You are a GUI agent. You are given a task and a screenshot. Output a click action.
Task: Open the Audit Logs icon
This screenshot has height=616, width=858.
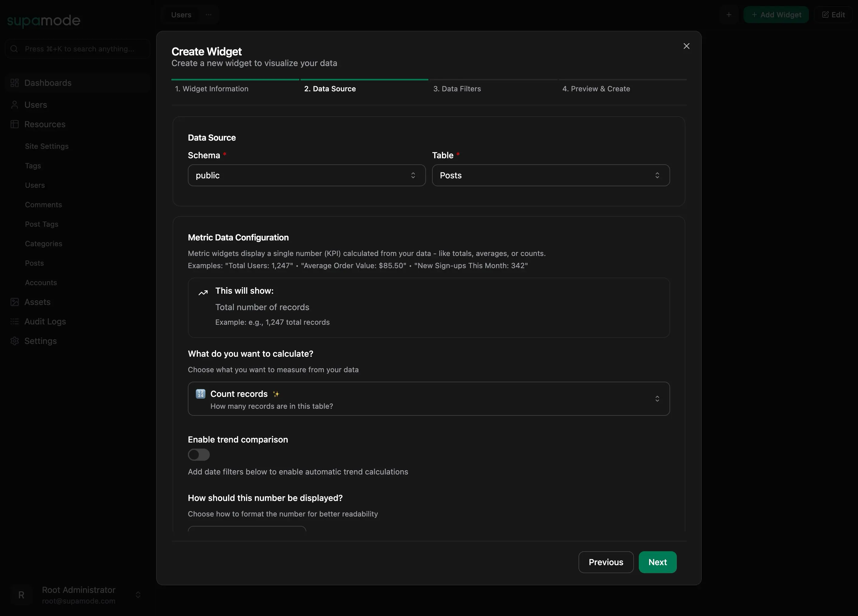[14, 321]
